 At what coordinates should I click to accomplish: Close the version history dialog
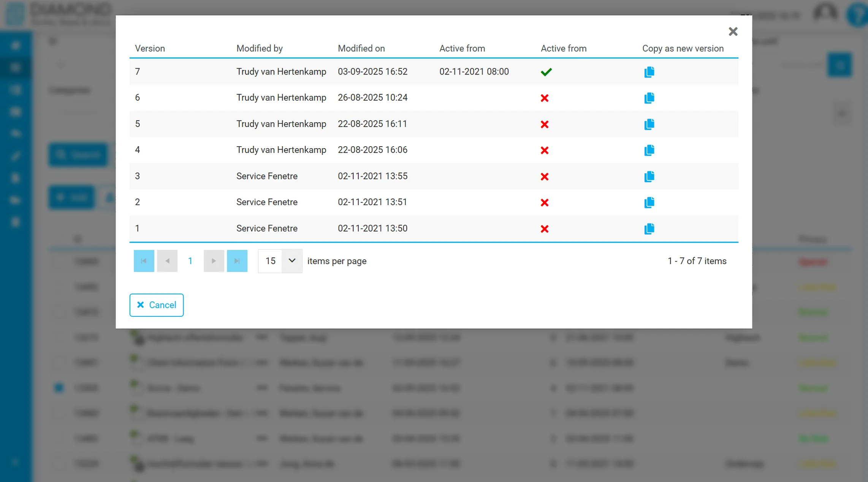[x=733, y=32]
